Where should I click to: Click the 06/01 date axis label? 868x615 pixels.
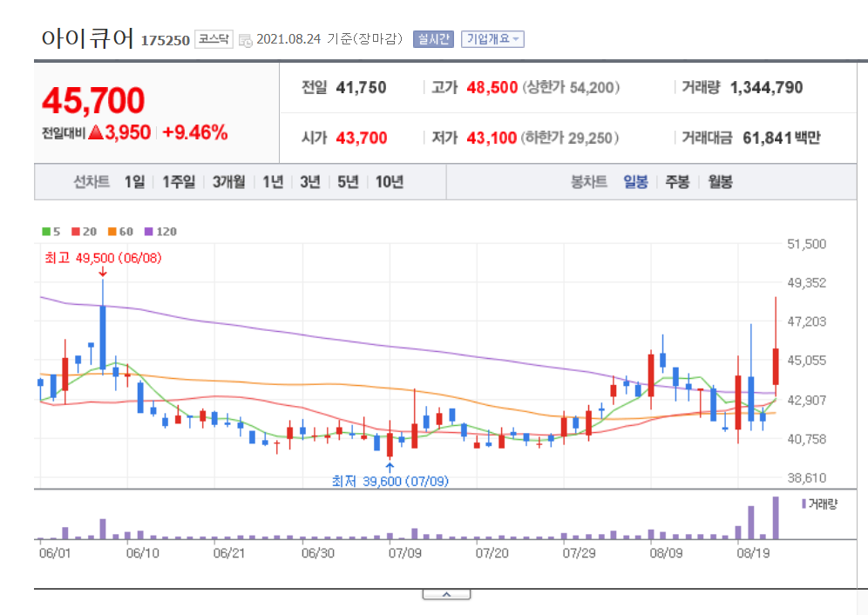(56, 553)
